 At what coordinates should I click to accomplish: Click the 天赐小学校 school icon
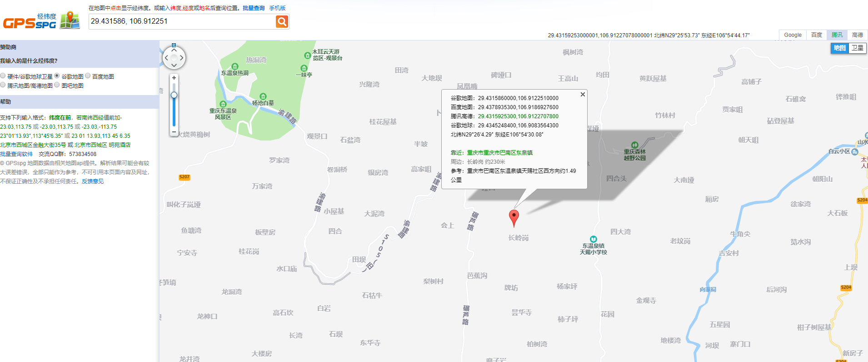pos(593,239)
